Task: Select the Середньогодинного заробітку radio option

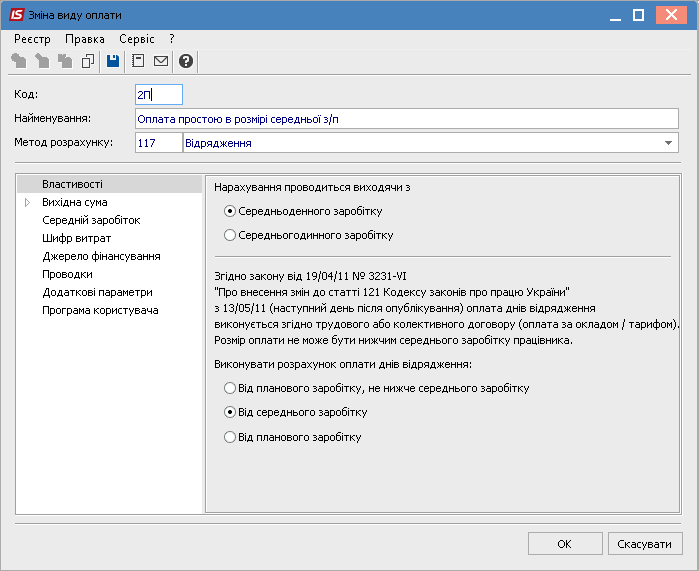Action: [308, 235]
